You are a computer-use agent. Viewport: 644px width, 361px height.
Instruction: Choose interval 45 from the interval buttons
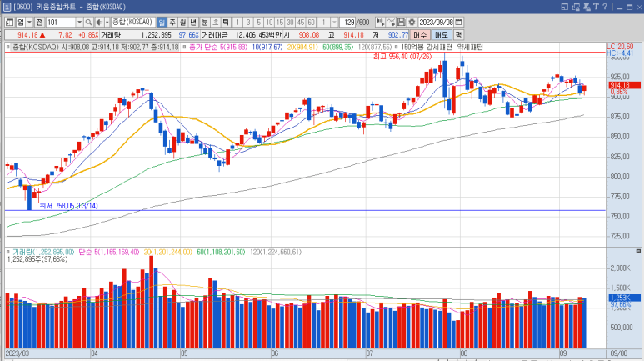click(301, 22)
